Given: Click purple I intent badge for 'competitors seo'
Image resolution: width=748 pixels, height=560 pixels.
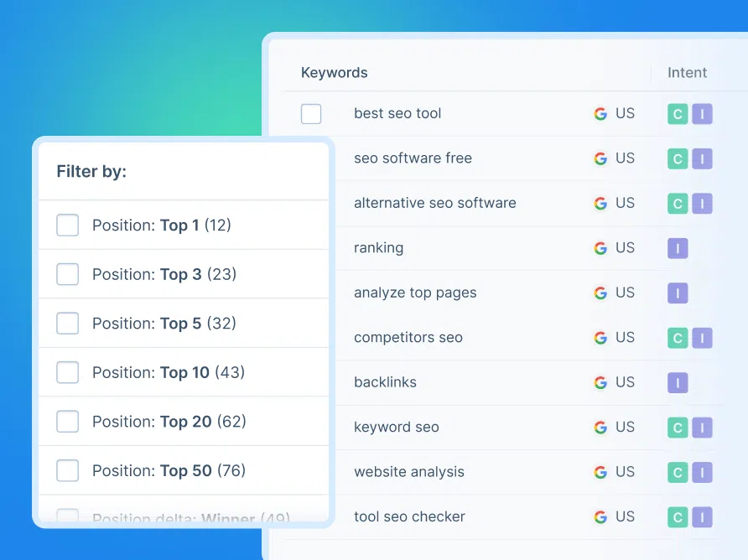Looking at the screenshot, I should coord(702,338).
